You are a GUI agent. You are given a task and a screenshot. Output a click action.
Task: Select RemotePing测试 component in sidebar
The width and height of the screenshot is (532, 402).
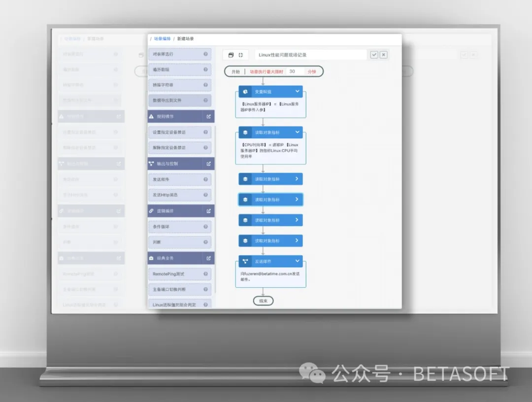[x=180, y=274]
